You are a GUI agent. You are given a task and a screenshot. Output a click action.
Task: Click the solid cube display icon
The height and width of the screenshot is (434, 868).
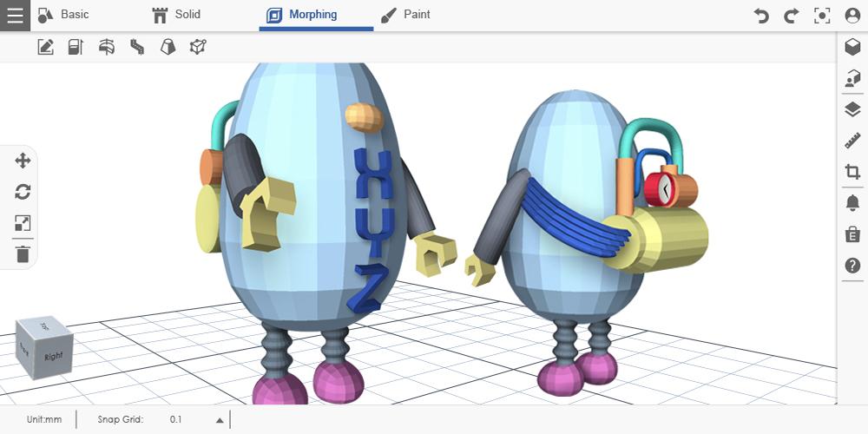tap(852, 47)
